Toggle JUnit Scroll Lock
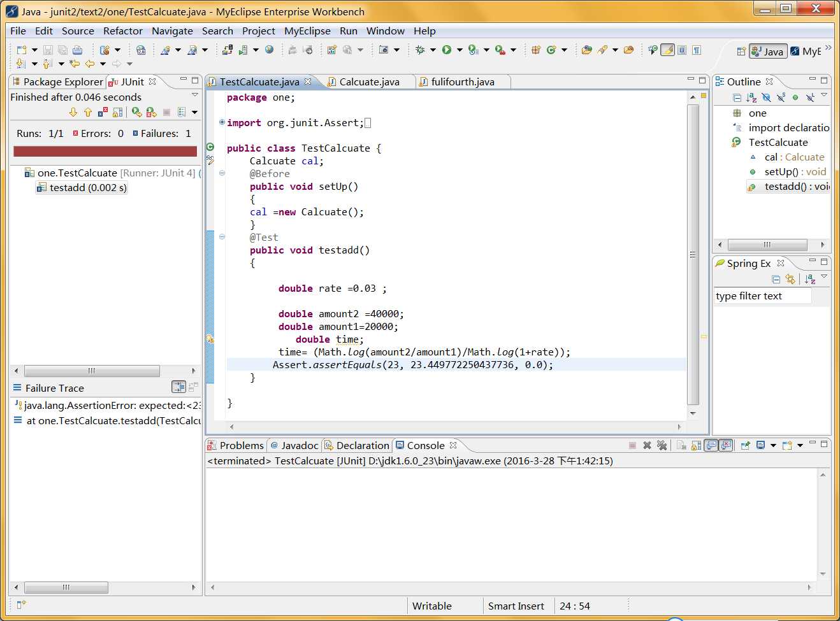The image size is (840, 621). (x=117, y=112)
